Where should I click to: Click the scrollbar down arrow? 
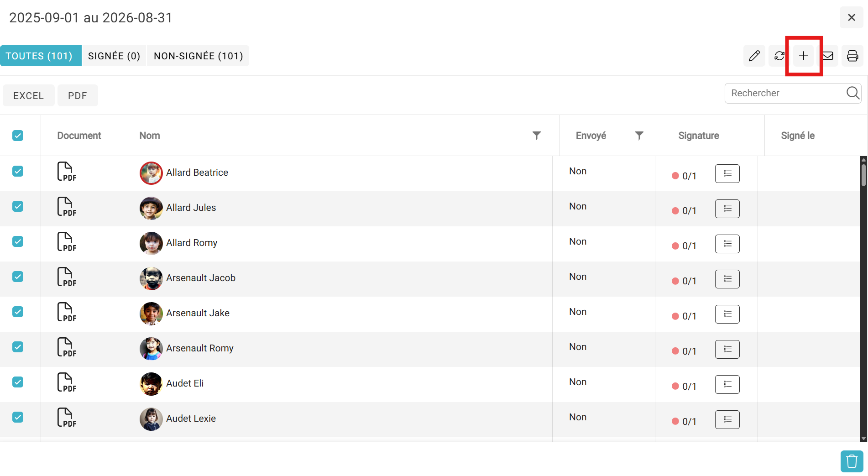(863, 438)
